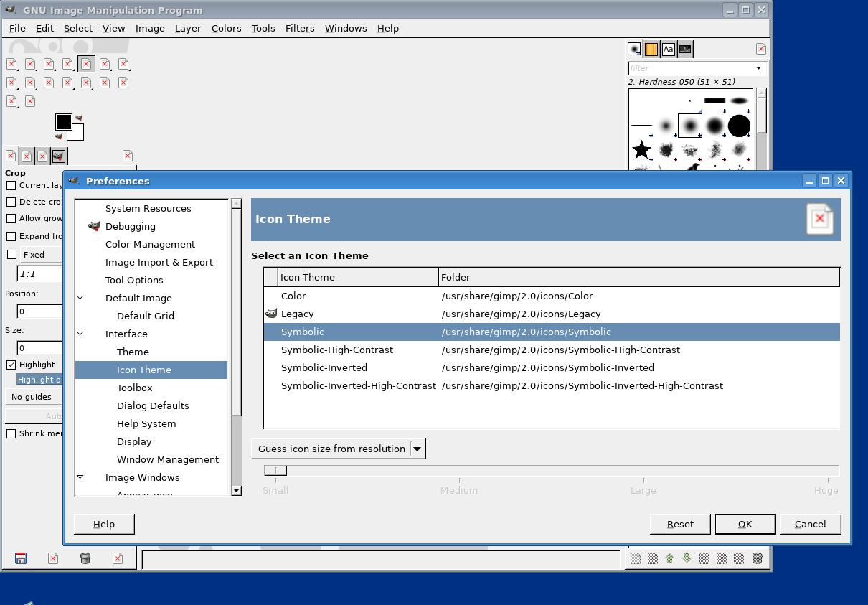Click the Preferences window title bar icon
Image resolution: width=868 pixels, height=605 pixels.
pyautogui.click(x=74, y=181)
